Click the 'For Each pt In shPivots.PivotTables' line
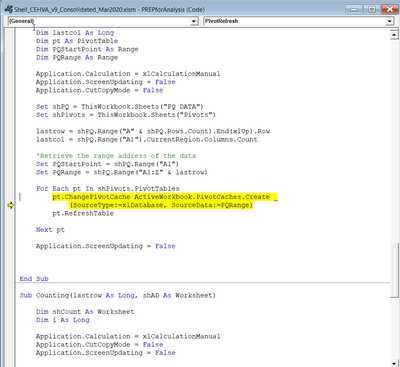 (108, 189)
